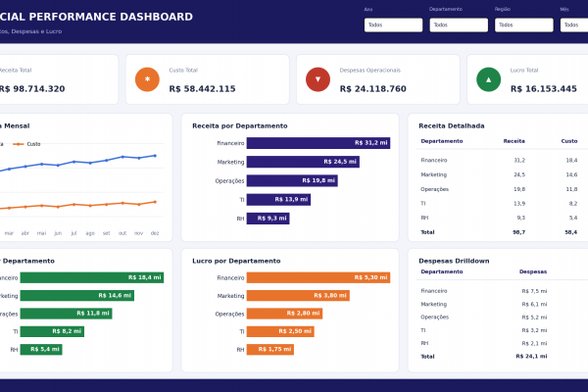Click the red Despesas Operacionais down-arrow icon

point(318,79)
